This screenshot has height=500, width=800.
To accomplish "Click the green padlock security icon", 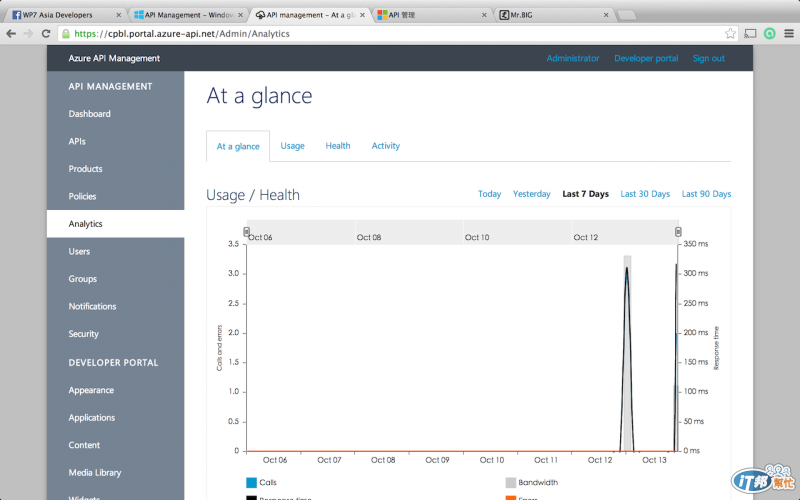I will tap(66, 34).
